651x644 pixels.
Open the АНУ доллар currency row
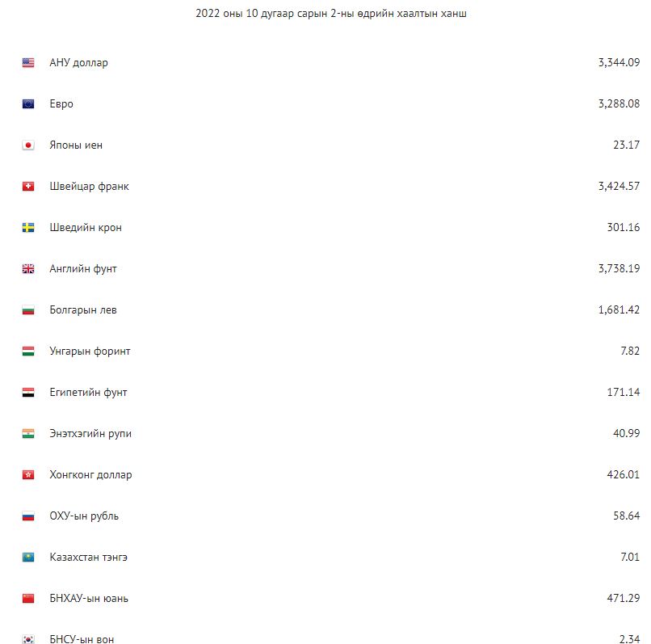[78, 63]
